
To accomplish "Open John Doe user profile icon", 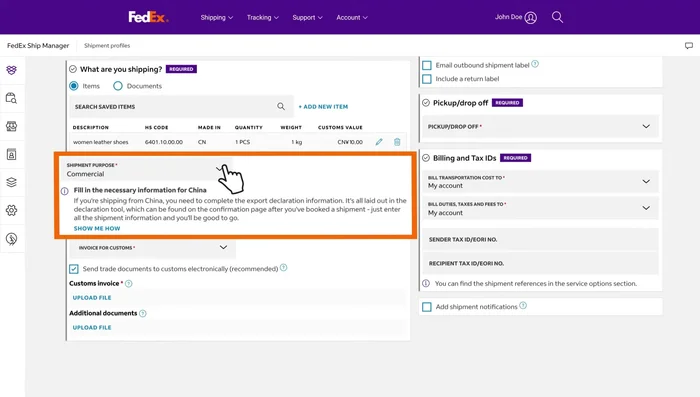I will 530,17.
